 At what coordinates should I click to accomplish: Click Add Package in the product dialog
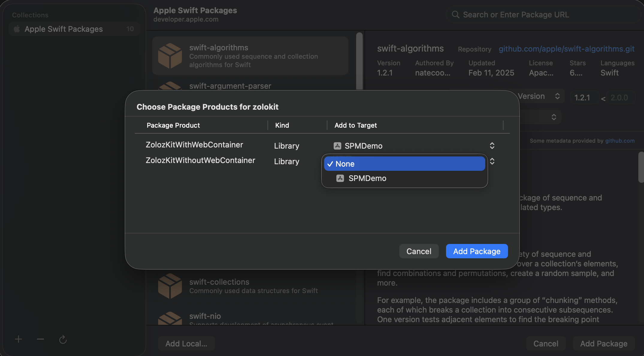(477, 251)
